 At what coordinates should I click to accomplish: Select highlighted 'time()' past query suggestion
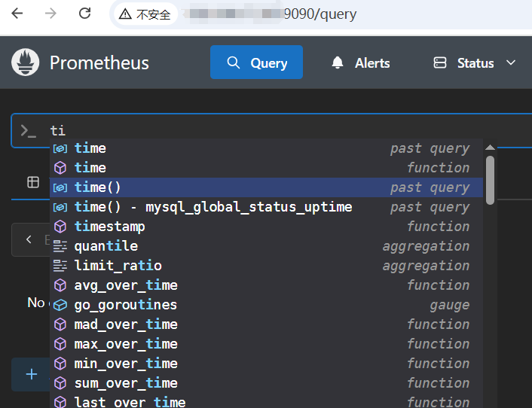[x=266, y=187]
